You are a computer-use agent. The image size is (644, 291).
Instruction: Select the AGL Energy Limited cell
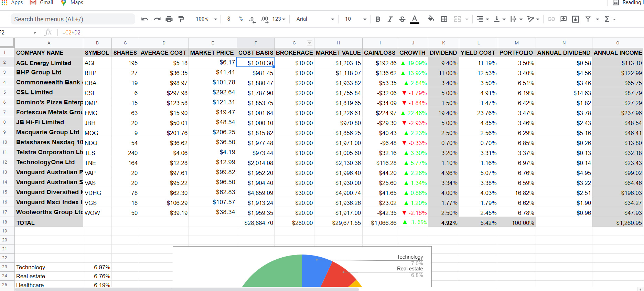pyautogui.click(x=49, y=63)
